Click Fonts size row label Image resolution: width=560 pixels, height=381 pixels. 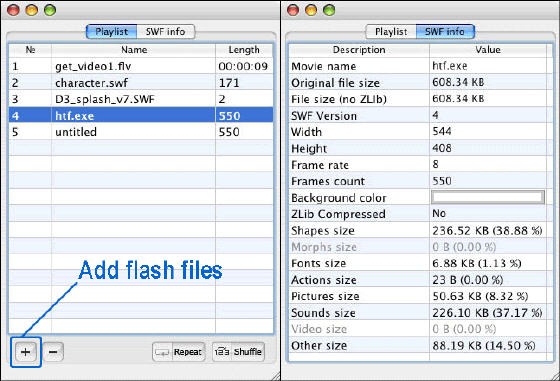coord(319,264)
